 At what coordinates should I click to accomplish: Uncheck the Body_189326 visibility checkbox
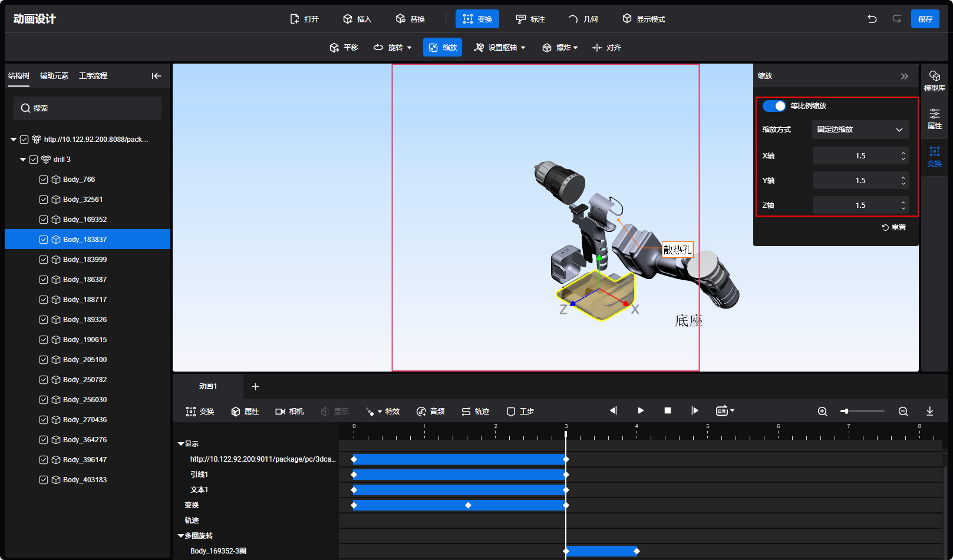coord(44,320)
